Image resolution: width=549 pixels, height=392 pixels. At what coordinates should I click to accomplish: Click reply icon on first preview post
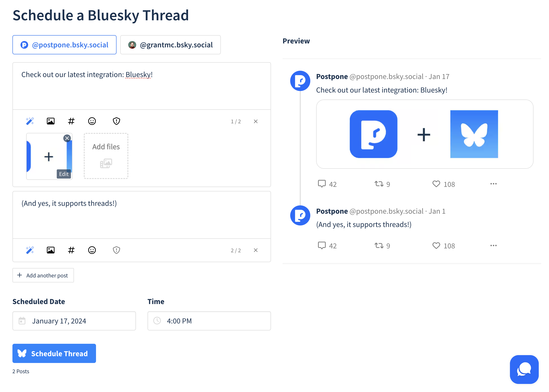[x=322, y=184]
